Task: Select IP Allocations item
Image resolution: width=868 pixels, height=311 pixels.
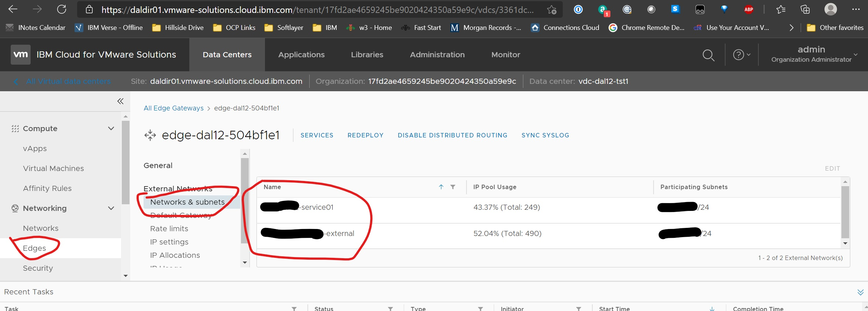Action: [x=175, y=255]
